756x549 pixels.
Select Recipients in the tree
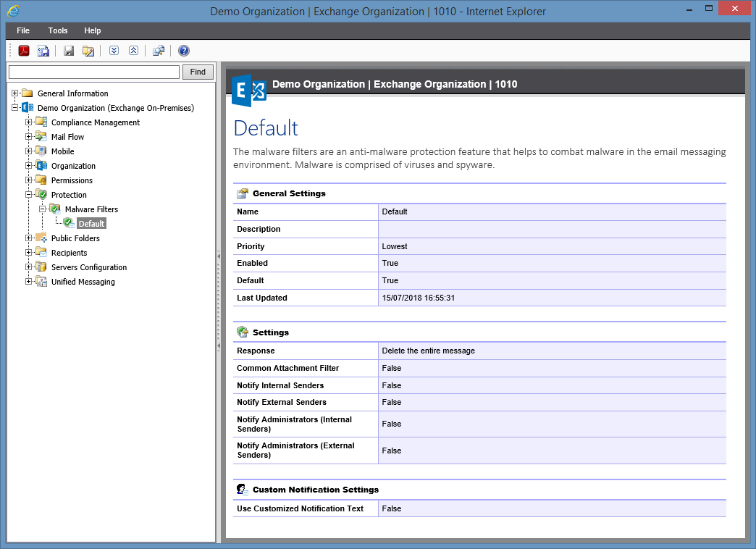pos(69,252)
